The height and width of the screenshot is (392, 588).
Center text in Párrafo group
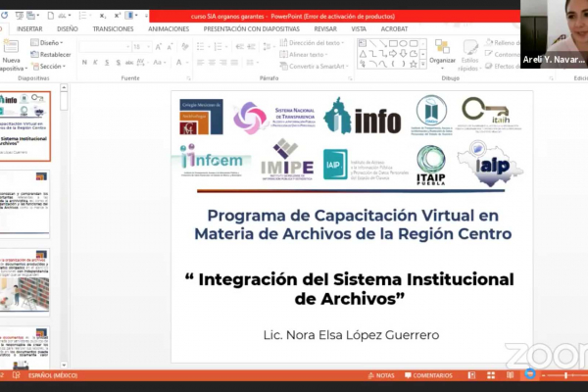(x=212, y=63)
